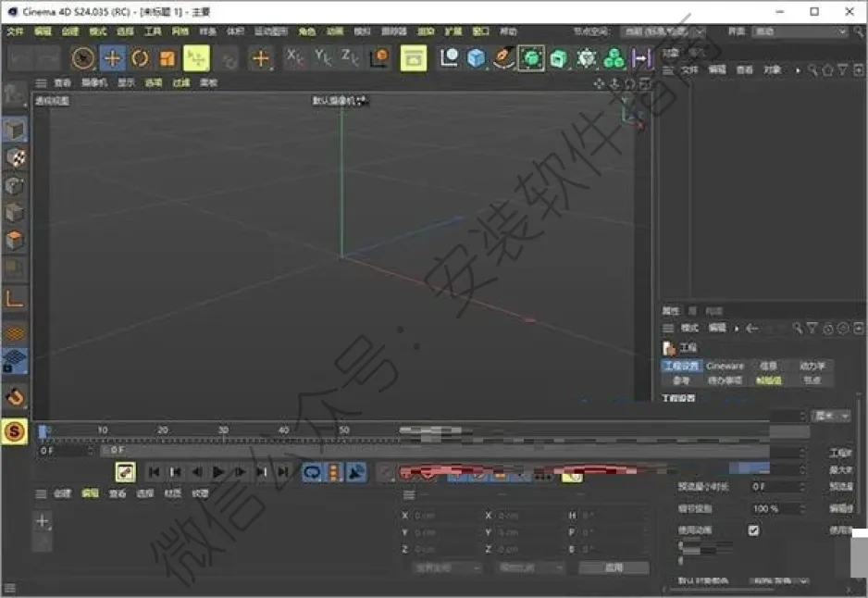Click the purple deformer icon
The width and height of the screenshot is (868, 598).
[x=641, y=58]
